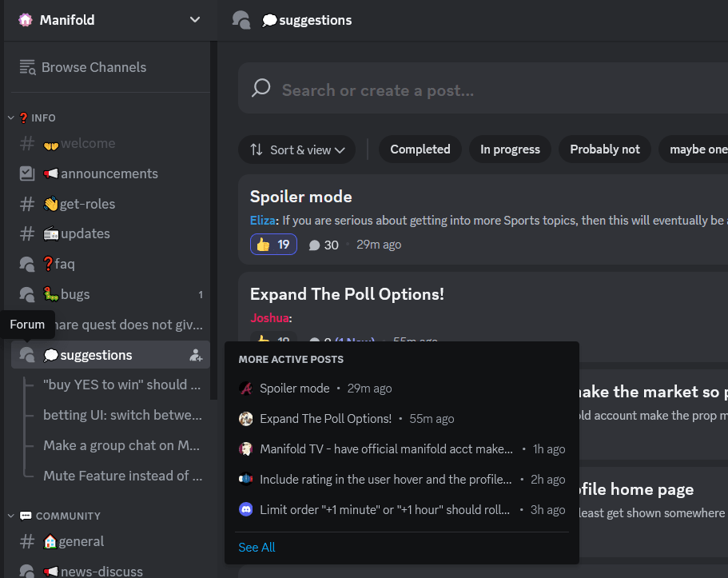Viewport: 728px width, 578px height.
Task: Select Manifold TV post in active posts list
Action: [386, 449]
